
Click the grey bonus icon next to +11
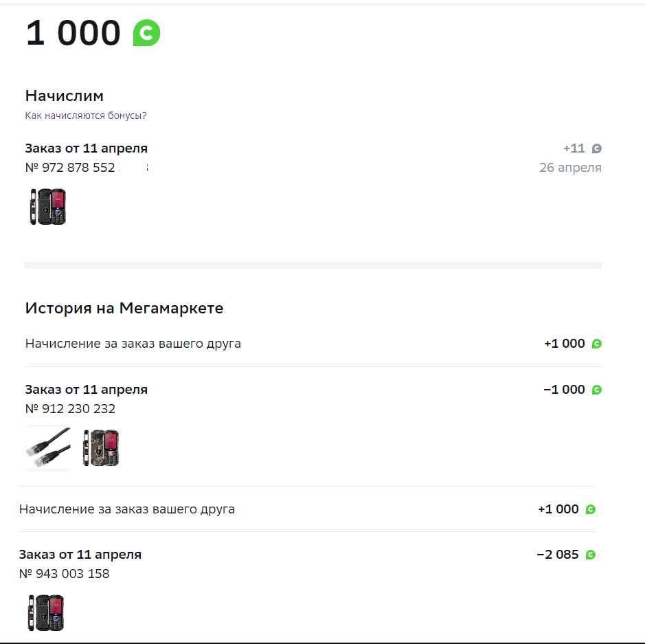[596, 148]
